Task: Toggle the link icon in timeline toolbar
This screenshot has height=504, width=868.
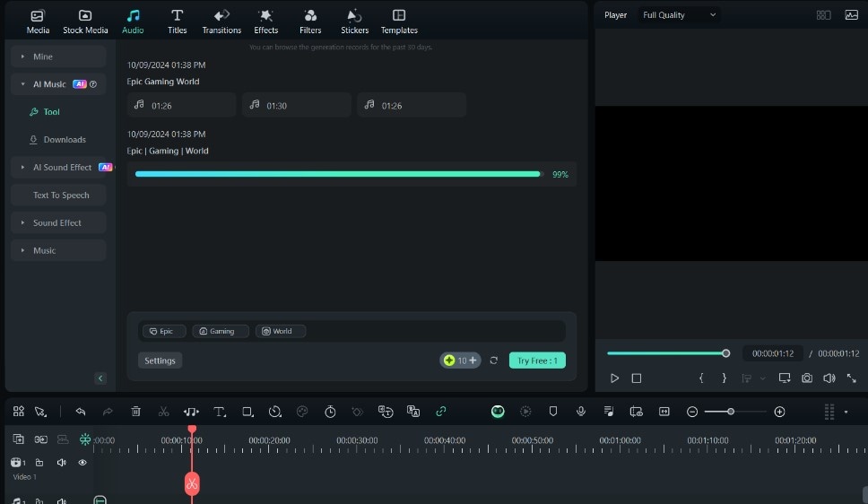Action: coord(440,412)
